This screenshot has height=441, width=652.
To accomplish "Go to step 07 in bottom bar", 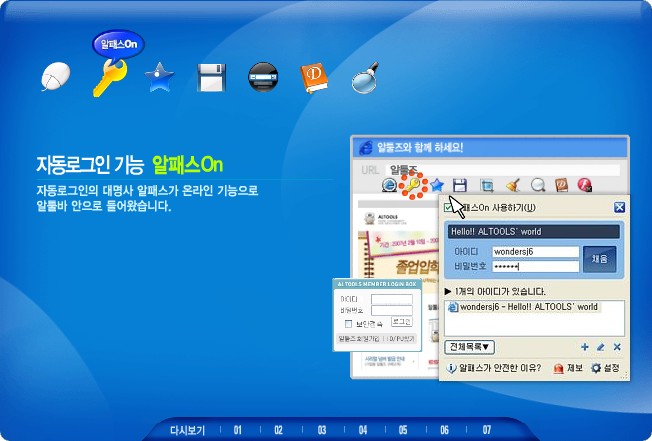I will pyautogui.click(x=487, y=430).
